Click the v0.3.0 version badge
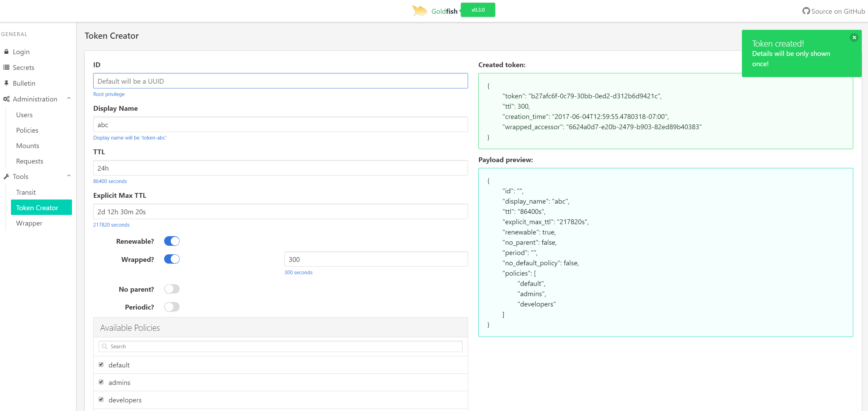 pos(478,10)
